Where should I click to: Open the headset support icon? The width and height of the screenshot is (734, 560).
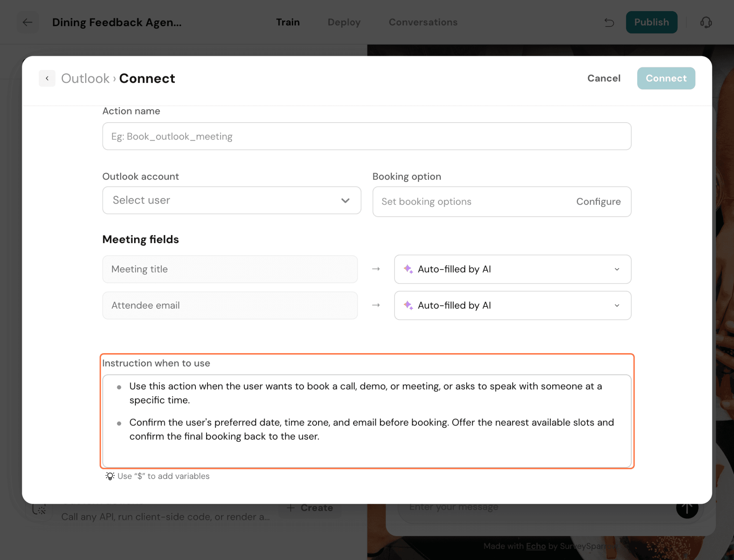click(706, 22)
